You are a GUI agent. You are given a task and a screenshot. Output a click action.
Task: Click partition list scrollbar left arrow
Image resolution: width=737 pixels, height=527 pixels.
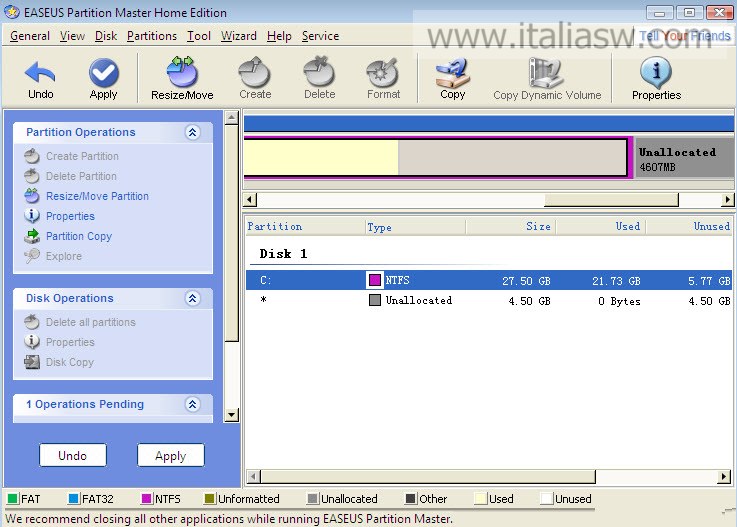click(x=253, y=477)
